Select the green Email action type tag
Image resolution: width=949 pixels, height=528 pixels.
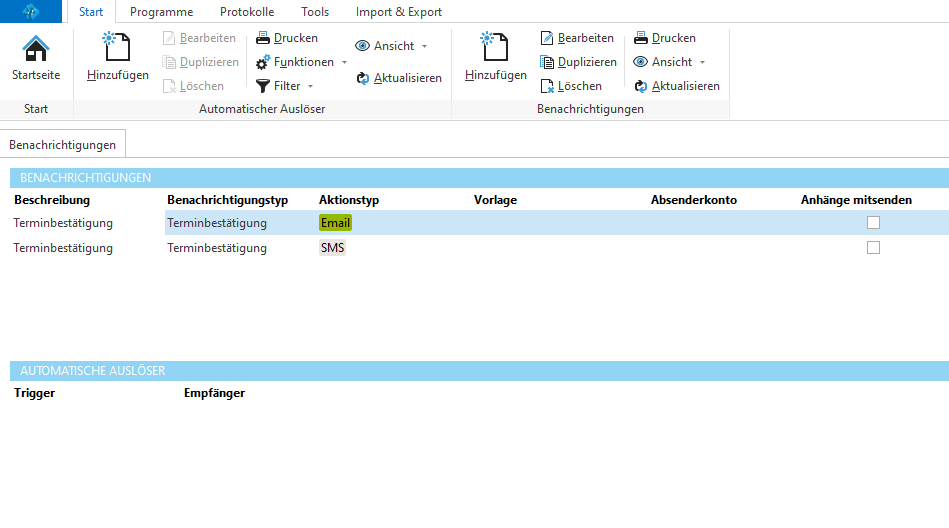click(335, 223)
